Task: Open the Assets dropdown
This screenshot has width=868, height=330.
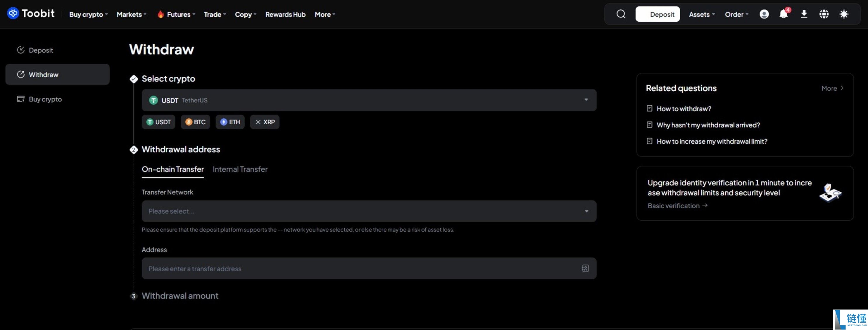Action: coord(702,14)
